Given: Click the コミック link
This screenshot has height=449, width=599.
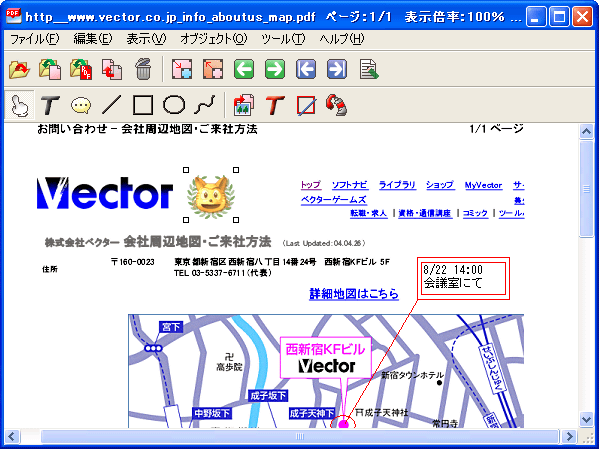Looking at the screenshot, I should coord(475,213).
